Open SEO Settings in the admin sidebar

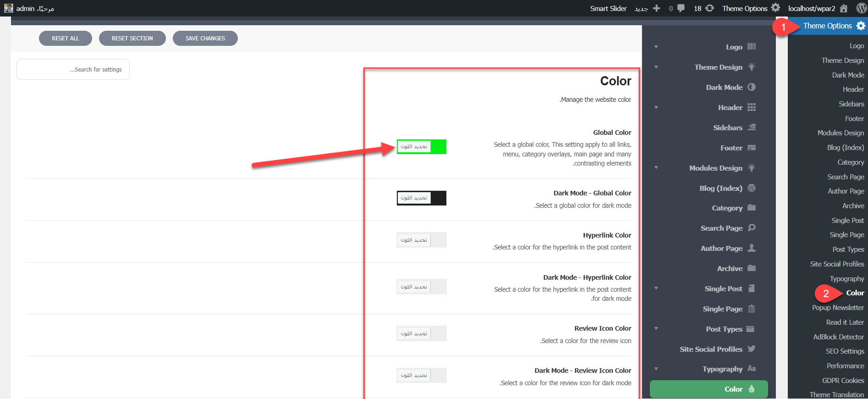[x=845, y=351]
